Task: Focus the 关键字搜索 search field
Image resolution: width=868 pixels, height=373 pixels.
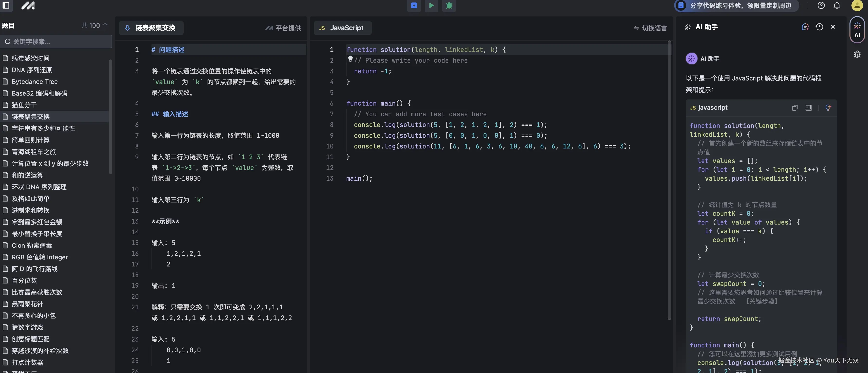Action: point(57,41)
